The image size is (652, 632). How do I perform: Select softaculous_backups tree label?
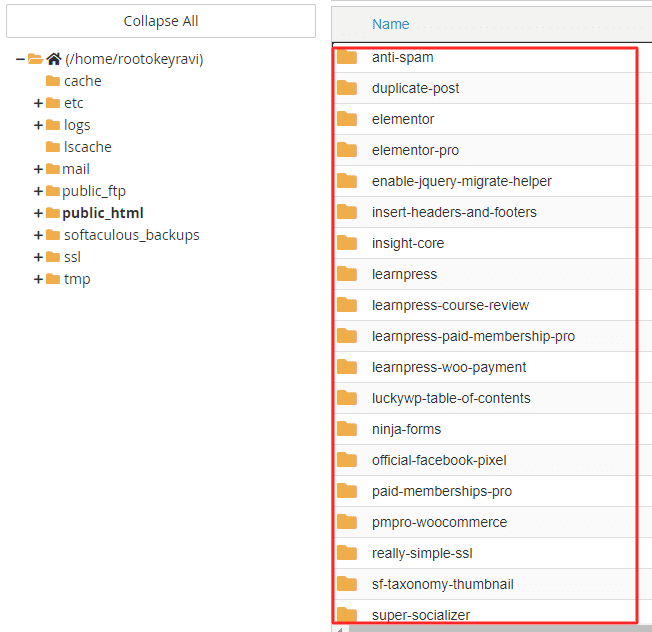pos(131,235)
